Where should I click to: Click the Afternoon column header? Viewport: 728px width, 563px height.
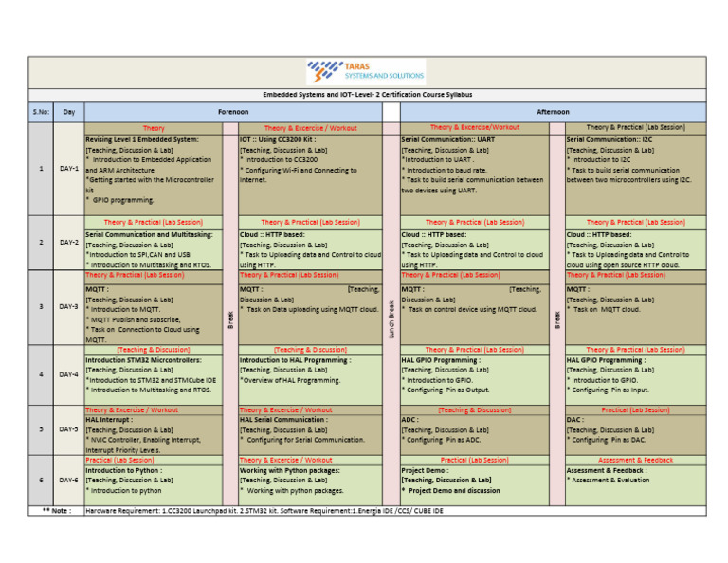point(553,112)
